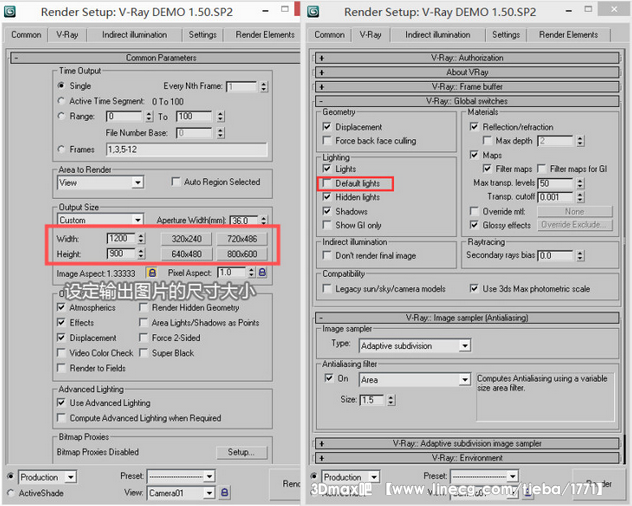Collapse the V-Ray Global switches rollout
The width and height of the screenshot is (632, 506).
tap(467, 101)
